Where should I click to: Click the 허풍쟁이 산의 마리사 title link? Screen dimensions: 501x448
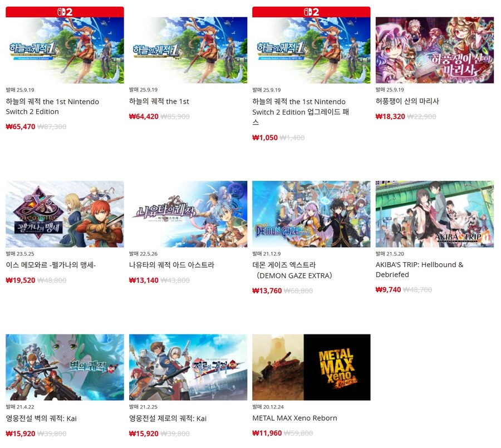[407, 101]
